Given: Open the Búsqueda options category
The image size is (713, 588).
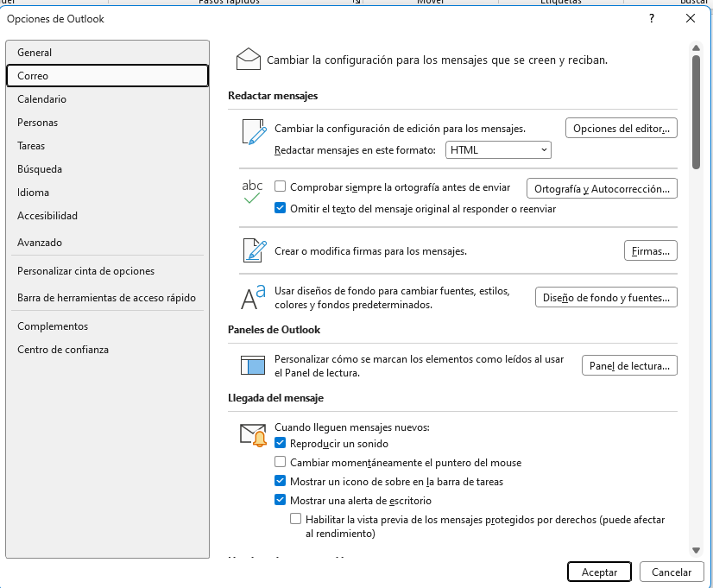Looking at the screenshot, I should [x=107, y=169].
